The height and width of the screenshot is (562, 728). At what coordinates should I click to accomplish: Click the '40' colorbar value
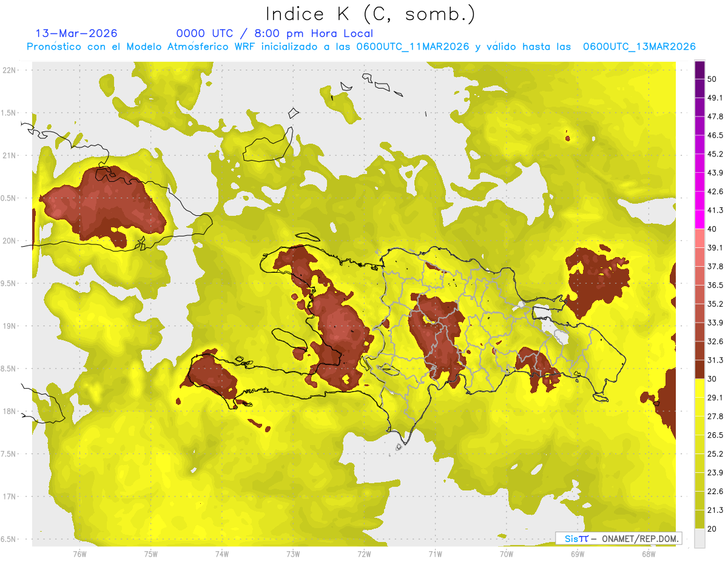712,229
